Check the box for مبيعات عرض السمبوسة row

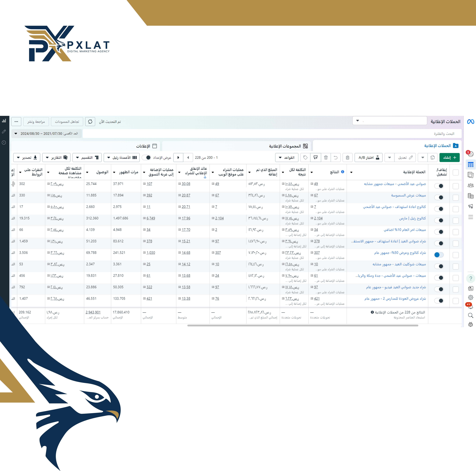point(456,197)
